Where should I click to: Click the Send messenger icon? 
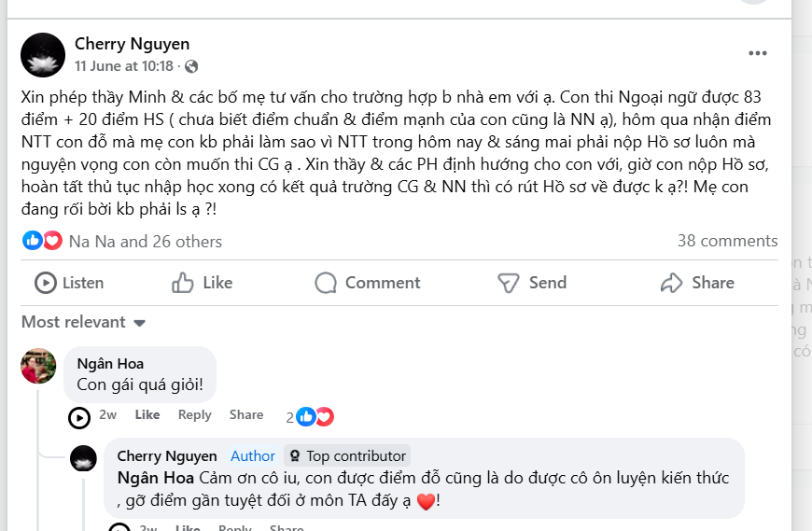(x=508, y=283)
